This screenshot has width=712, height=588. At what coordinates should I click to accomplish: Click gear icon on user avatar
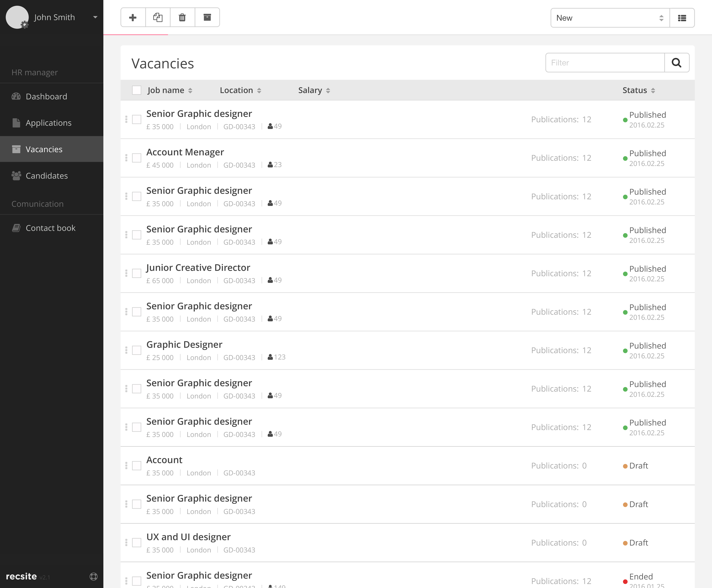click(x=24, y=24)
